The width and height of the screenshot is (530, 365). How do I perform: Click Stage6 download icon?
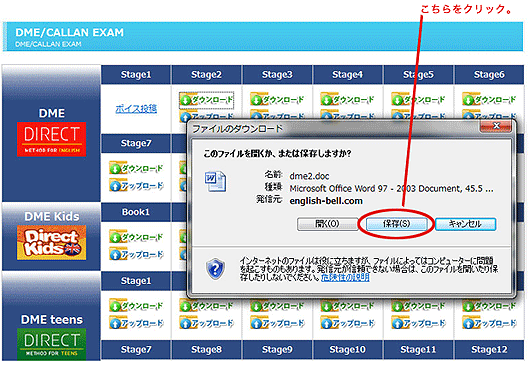(x=469, y=99)
